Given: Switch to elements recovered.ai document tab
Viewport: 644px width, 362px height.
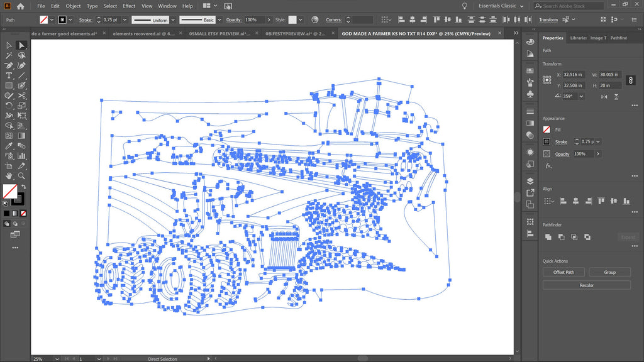Looking at the screenshot, I should (x=143, y=34).
